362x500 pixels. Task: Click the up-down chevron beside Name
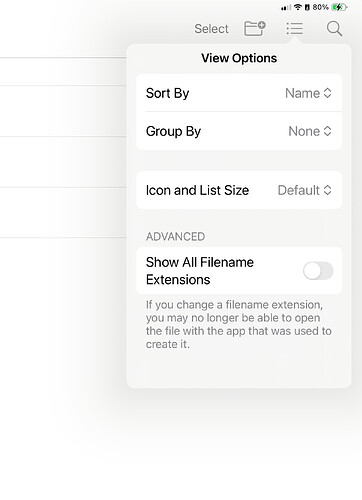click(x=328, y=93)
